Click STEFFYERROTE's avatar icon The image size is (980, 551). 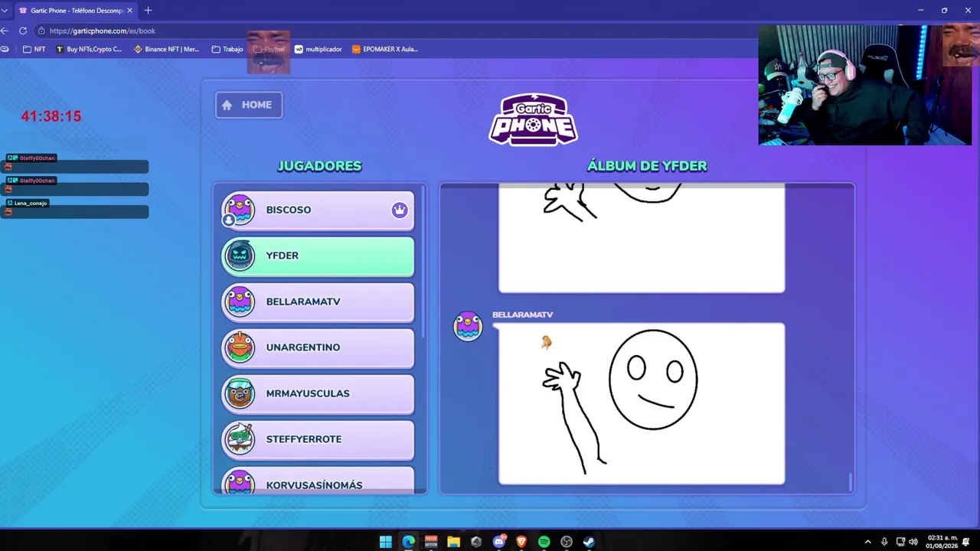click(x=240, y=439)
